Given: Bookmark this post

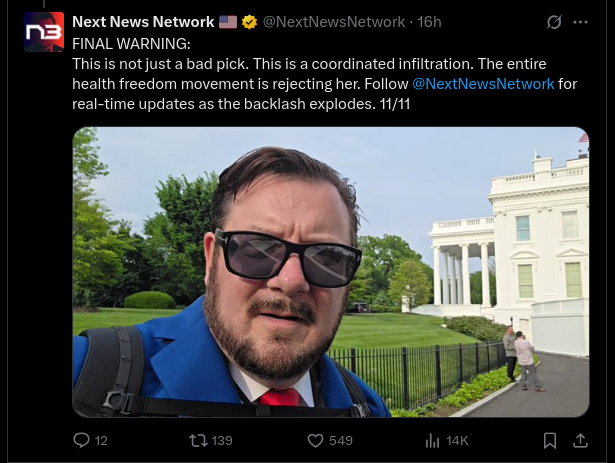Looking at the screenshot, I should pos(549,440).
